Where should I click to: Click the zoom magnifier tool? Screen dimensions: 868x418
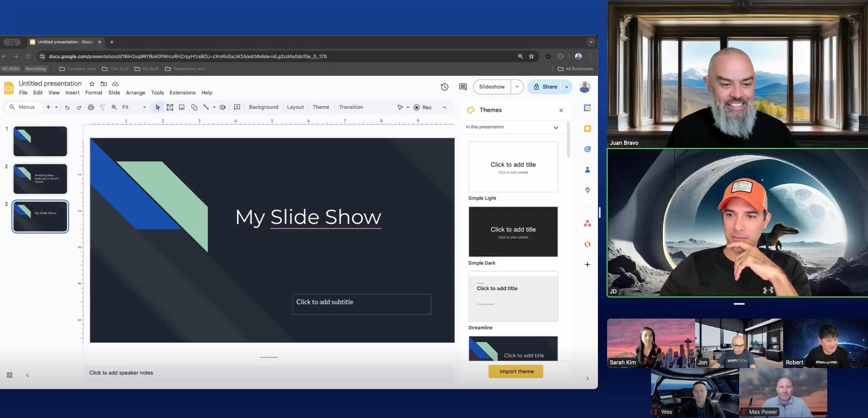click(x=114, y=107)
